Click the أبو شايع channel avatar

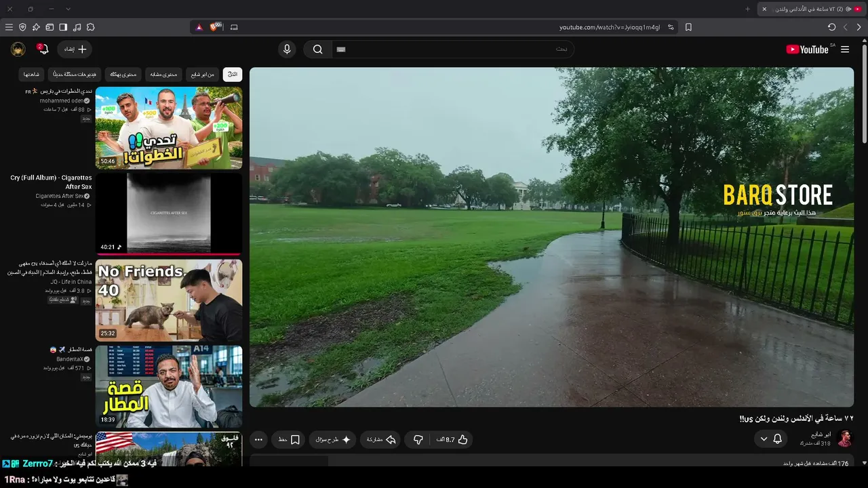pyautogui.click(x=844, y=439)
